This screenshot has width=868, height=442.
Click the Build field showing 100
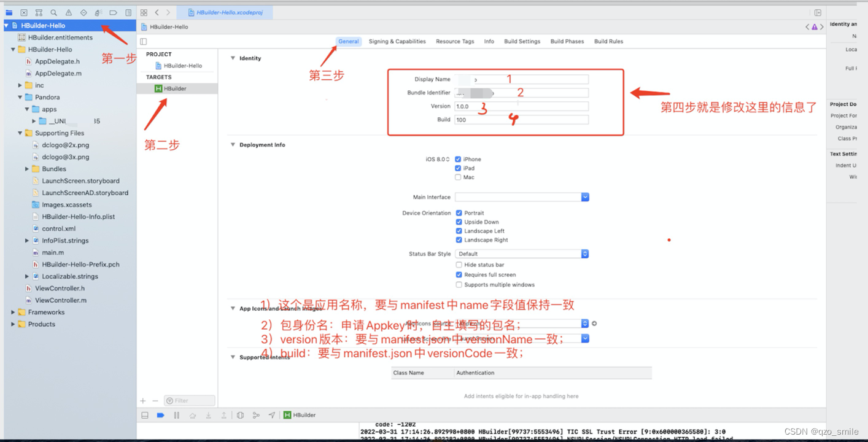pos(522,120)
